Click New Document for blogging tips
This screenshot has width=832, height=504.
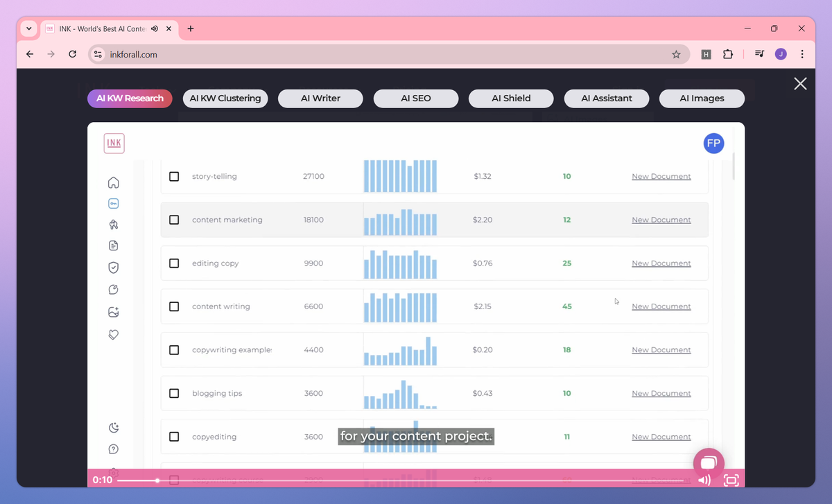point(661,393)
